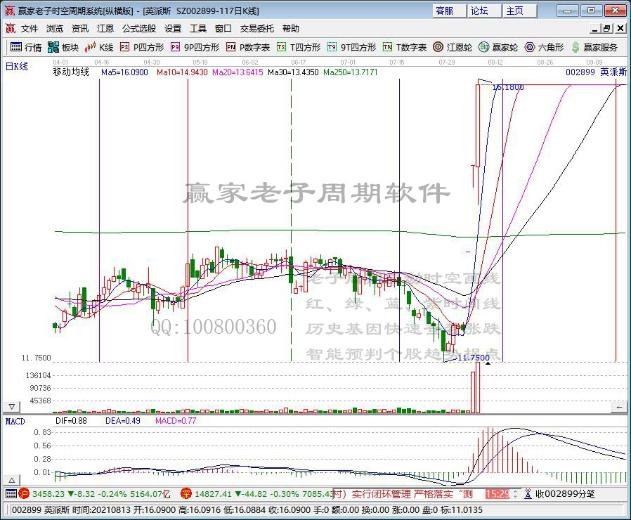Expand the volume panel down-triangle button
631x520 pixels.
(12, 407)
